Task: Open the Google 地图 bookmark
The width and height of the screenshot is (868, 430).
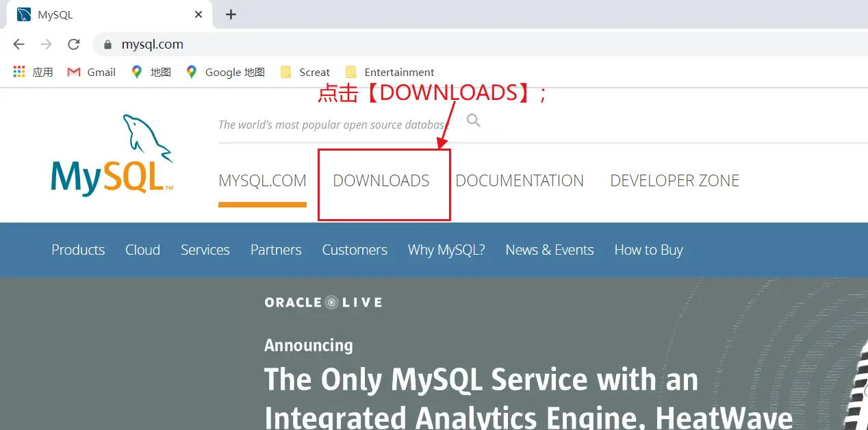Action: tap(225, 72)
